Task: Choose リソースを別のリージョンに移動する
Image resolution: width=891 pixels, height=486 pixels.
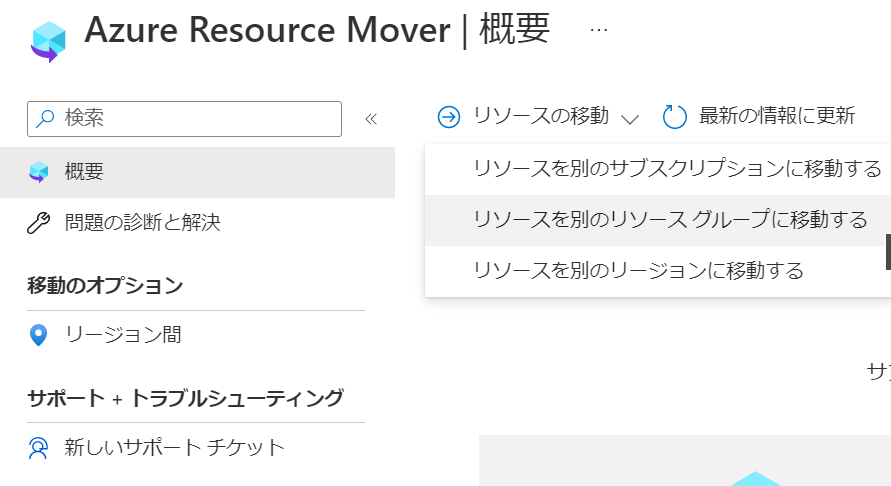Action: coord(658,271)
